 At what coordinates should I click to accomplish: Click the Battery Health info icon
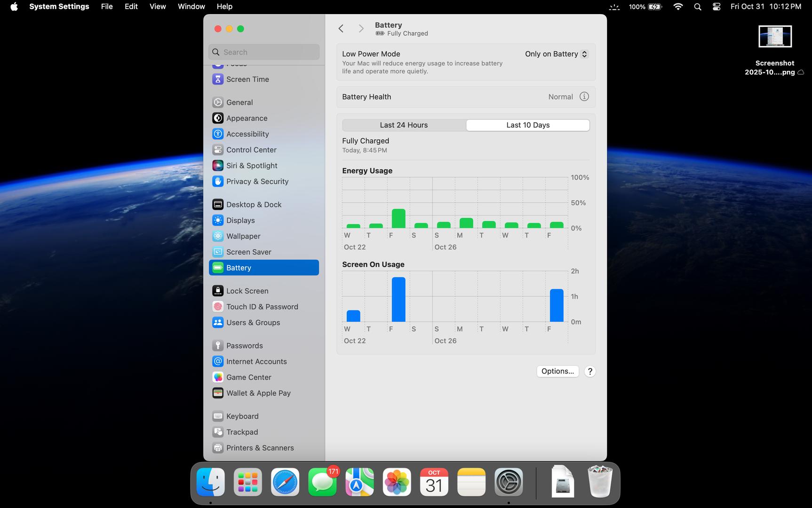point(584,96)
